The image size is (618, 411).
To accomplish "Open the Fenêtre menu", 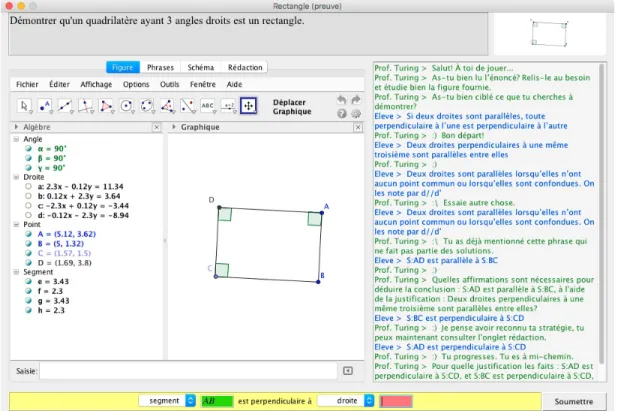I will pos(203,84).
